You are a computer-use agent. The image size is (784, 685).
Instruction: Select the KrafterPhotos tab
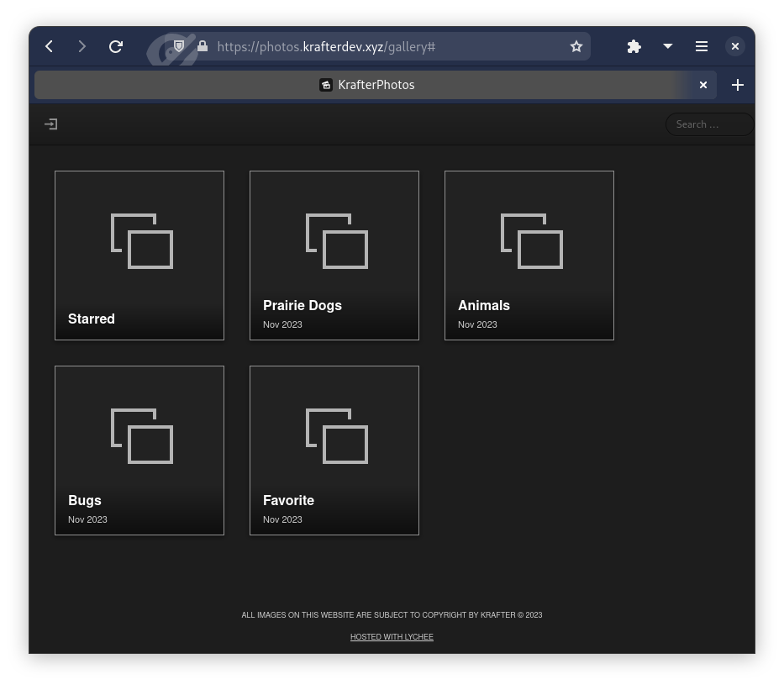click(x=376, y=84)
